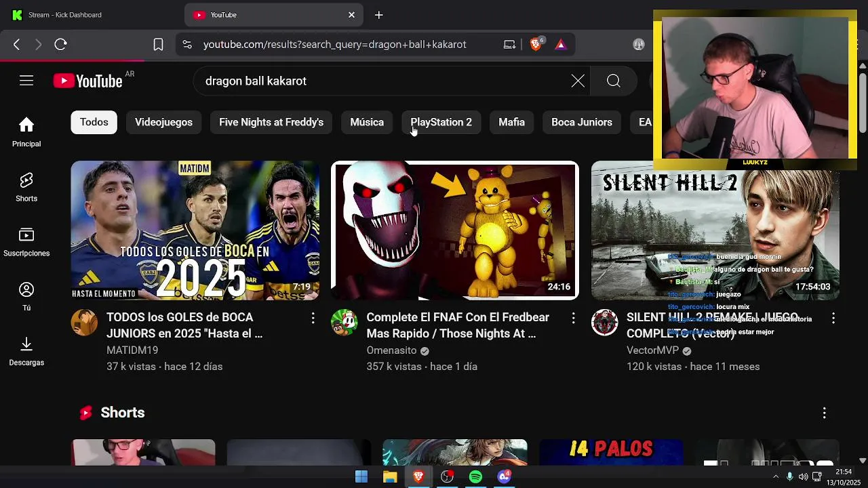Image resolution: width=868 pixels, height=488 pixels.
Task: Click the address bar URL field
Action: pos(334,44)
